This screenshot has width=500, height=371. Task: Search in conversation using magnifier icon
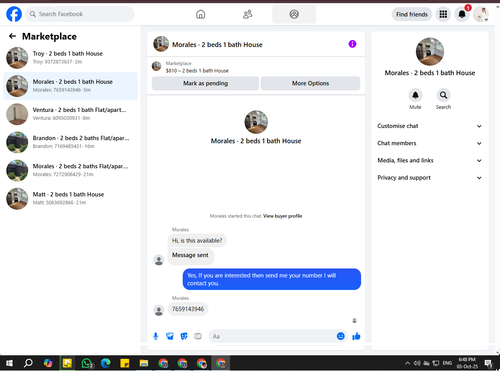tap(443, 95)
